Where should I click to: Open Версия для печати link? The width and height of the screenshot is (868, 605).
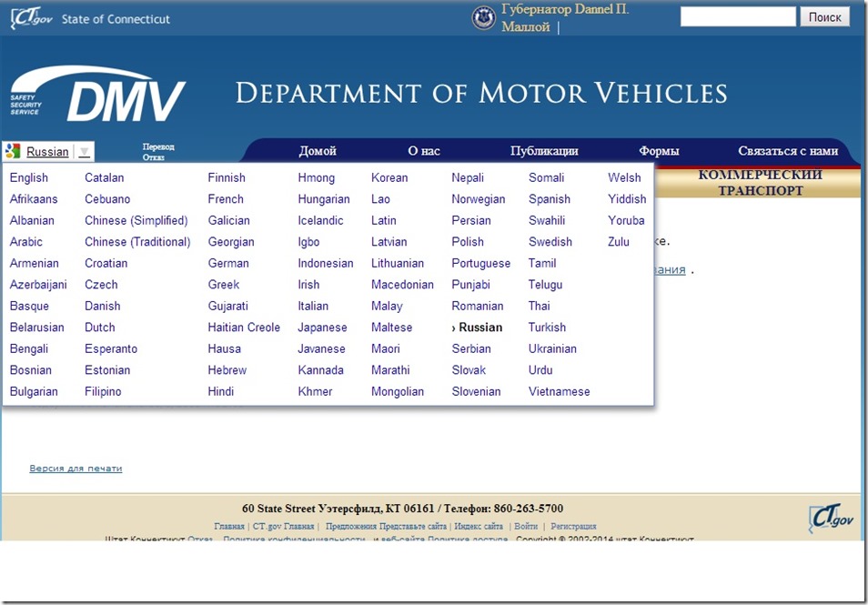[x=76, y=468]
